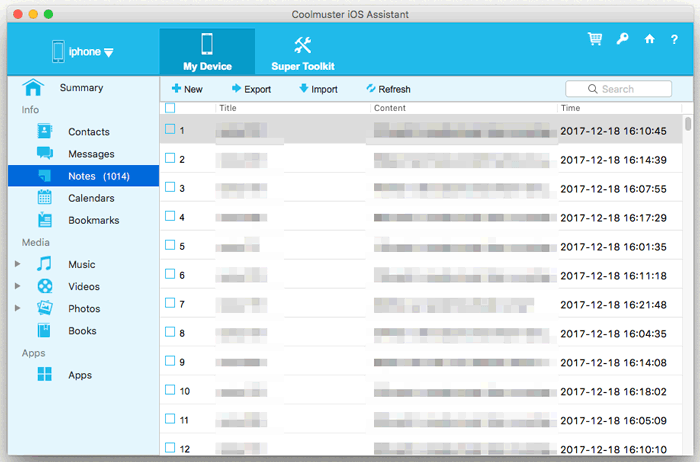Open the iphone device dropdown arrow
700x462 pixels.
pyautogui.click(x=109, y=53)
